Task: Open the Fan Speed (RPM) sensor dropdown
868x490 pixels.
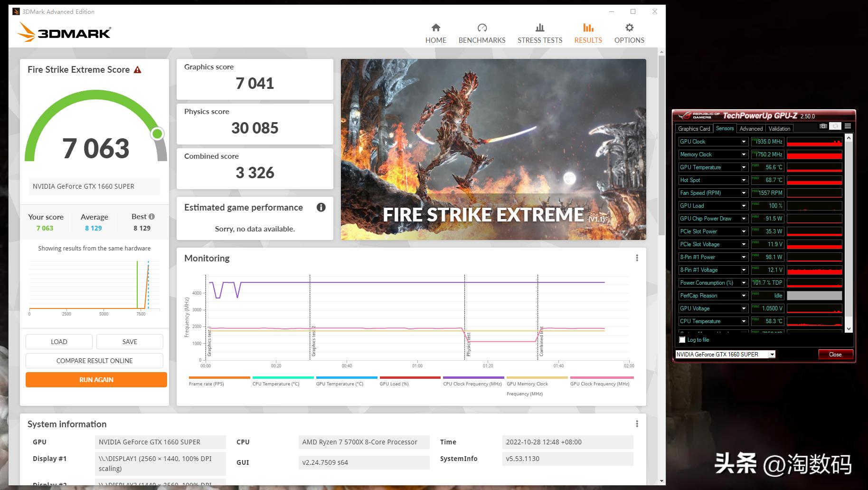Action: point(744,192)
